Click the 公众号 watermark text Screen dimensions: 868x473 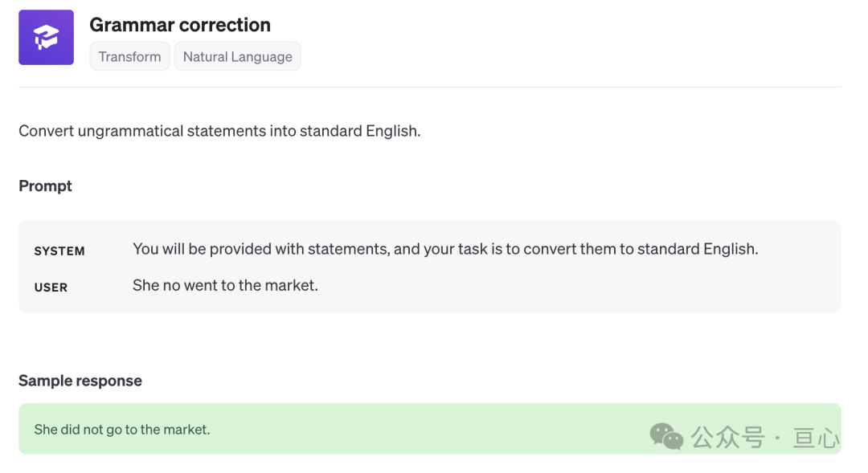click(x=728, y=437)
